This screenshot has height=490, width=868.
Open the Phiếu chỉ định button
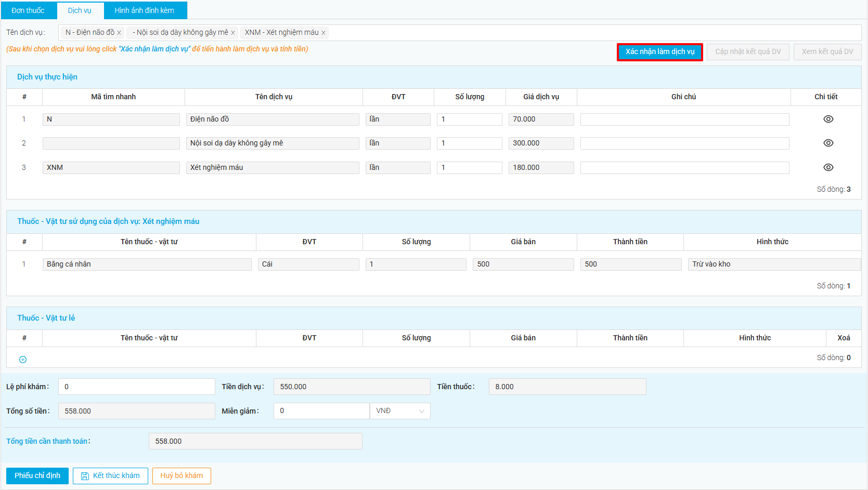tap(37, 476)
